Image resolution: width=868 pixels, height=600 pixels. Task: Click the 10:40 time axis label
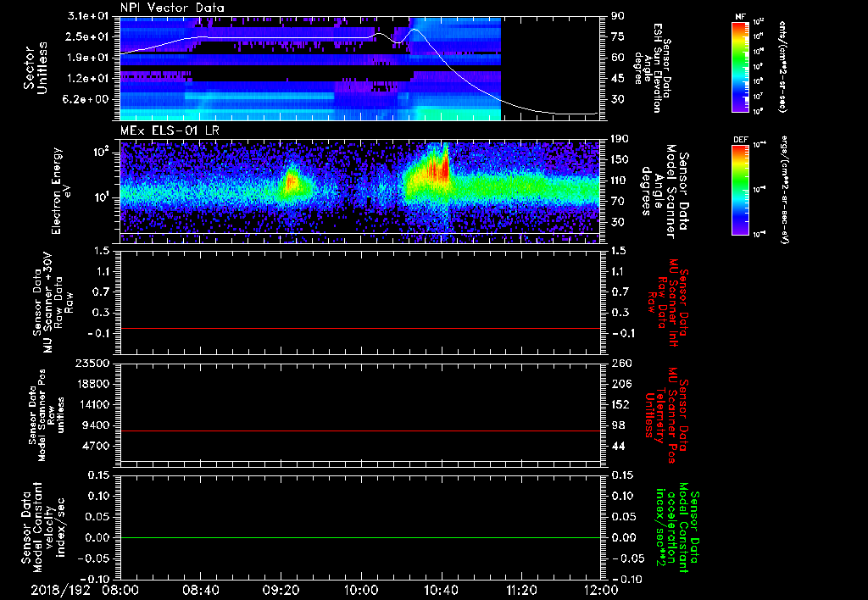441,590
